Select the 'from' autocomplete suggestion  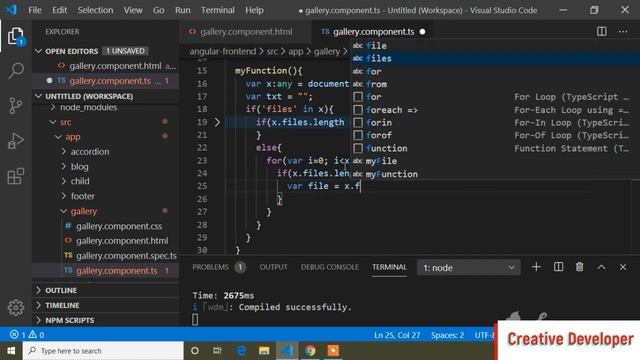tap(495, 84)
